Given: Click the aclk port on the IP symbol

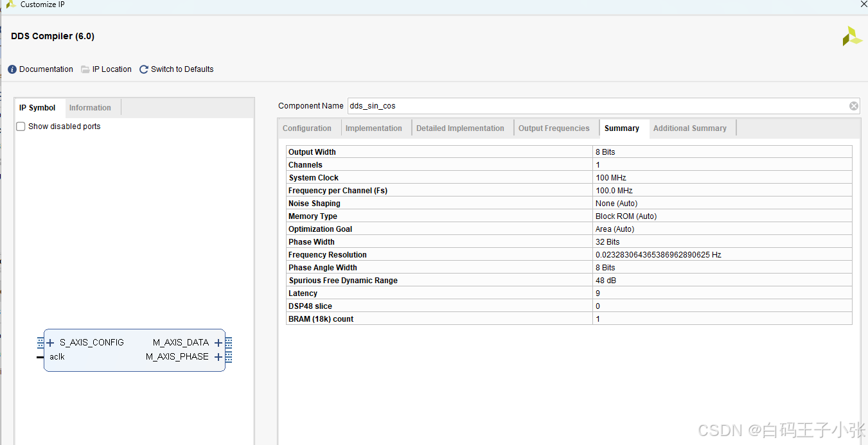Looking at the screenshot, I should point(57,357).
